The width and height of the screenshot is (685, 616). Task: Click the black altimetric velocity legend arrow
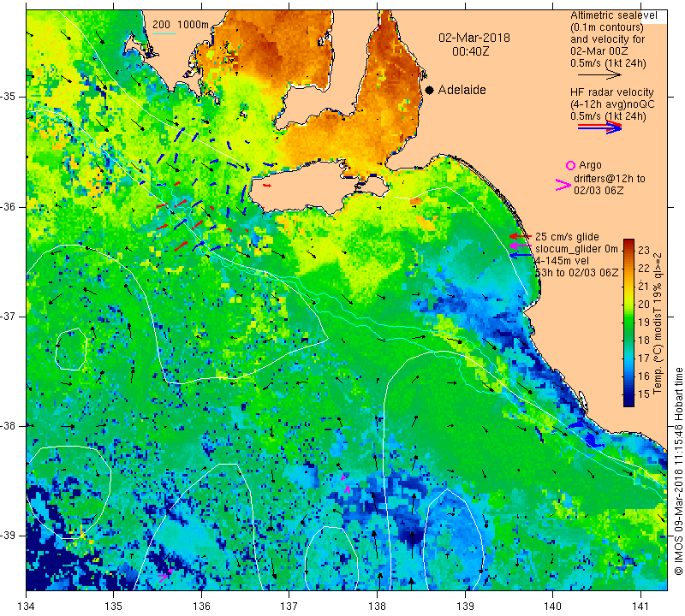599,75
